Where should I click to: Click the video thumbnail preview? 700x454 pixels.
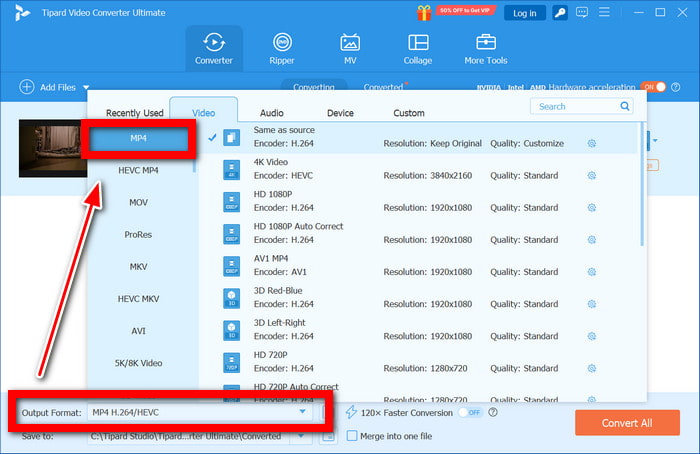pos(53,148)
